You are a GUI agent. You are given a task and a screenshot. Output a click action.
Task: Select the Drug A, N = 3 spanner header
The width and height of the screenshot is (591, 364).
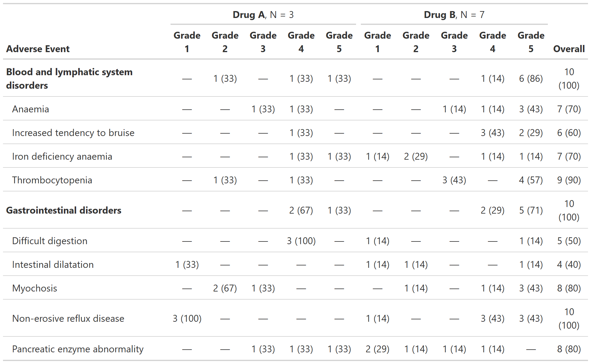pos(263,15)
